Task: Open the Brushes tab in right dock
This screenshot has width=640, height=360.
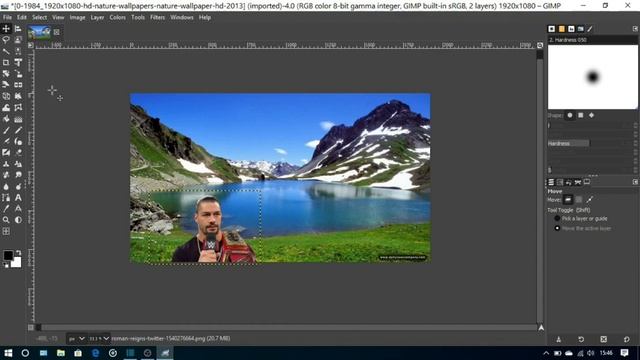Action: pos(551,29)
